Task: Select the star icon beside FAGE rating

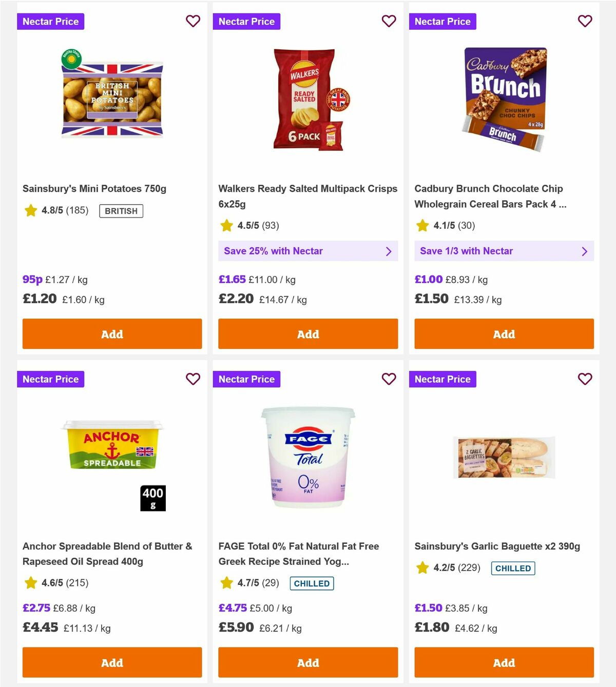Action: tap(226, 583)
